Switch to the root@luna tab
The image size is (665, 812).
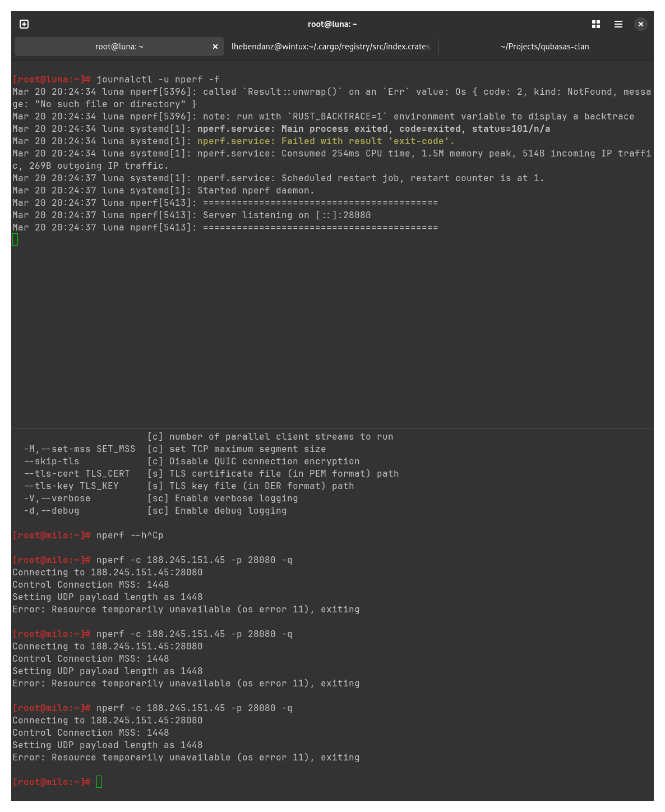[x=119, y=47]
